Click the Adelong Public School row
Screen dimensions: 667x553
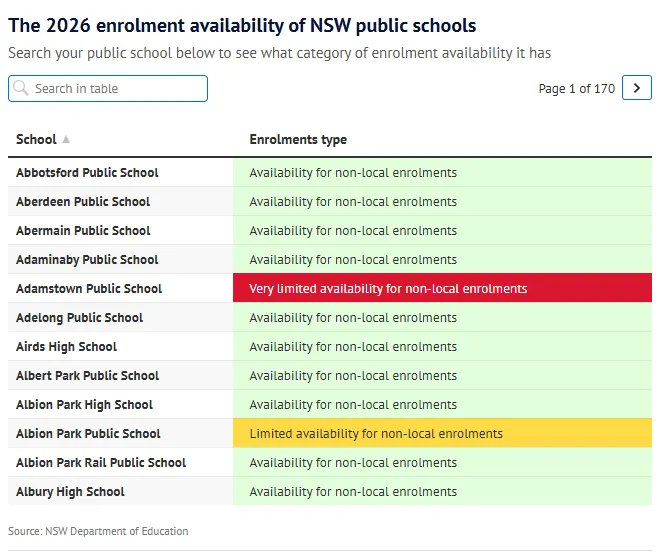pos(80,318)
